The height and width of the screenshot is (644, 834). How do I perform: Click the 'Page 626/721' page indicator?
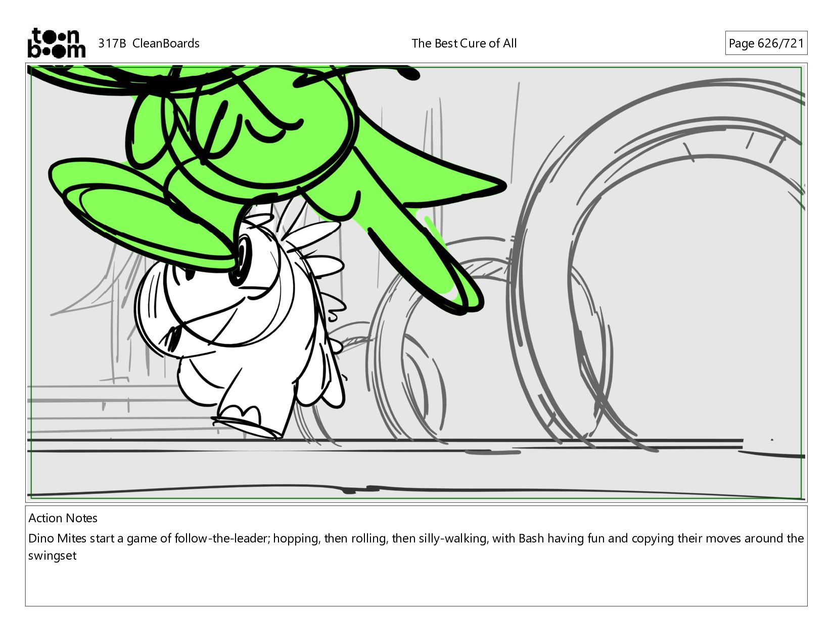point(766,43)
